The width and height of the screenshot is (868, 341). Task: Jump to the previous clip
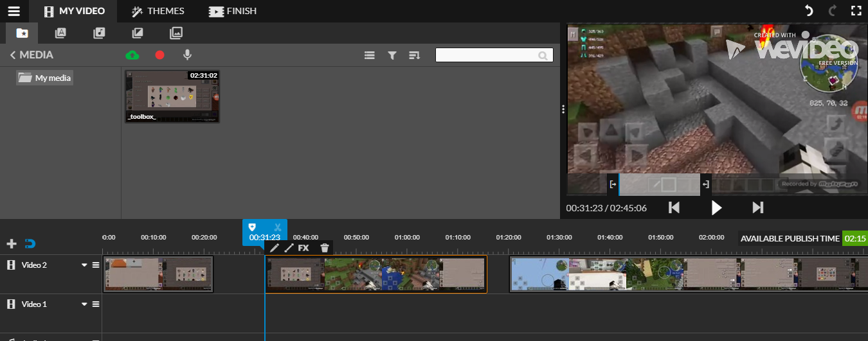(x=674, y=207)
